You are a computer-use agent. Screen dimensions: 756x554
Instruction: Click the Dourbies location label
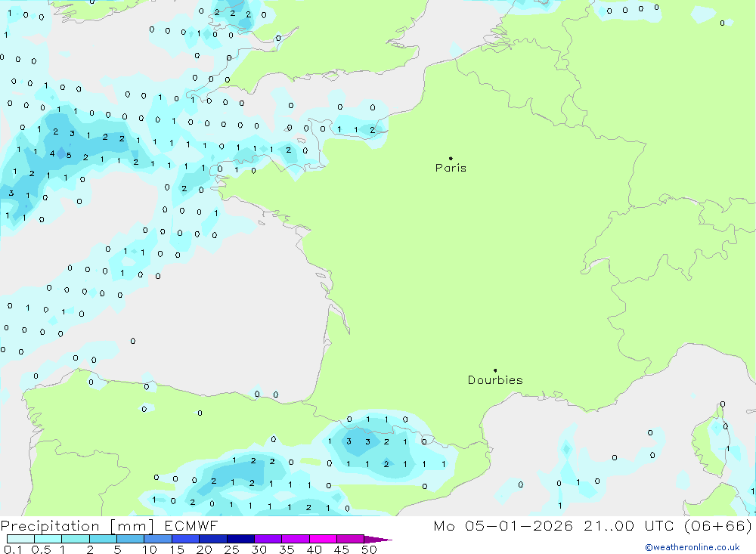[495, 380]
